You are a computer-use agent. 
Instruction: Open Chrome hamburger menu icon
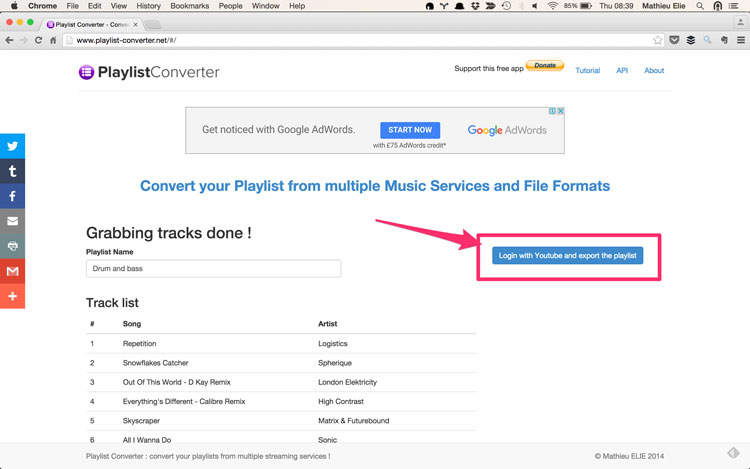(x=740, y=40)
